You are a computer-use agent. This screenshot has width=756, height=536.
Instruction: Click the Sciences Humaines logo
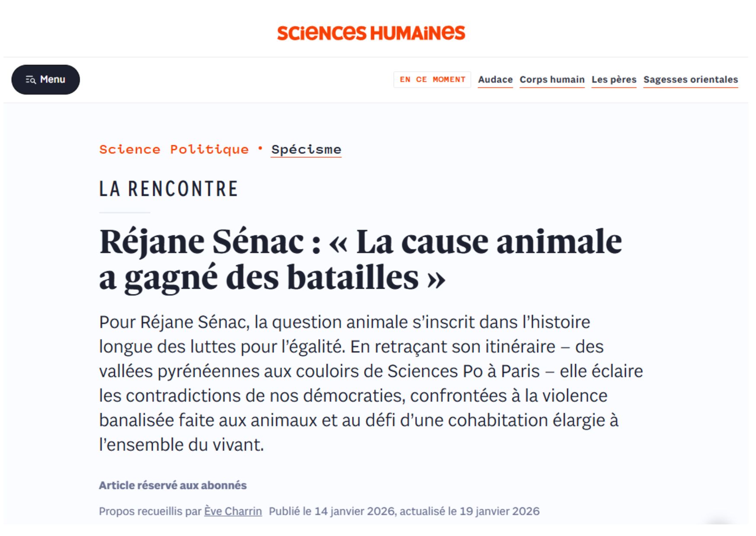tap(371, 33)
